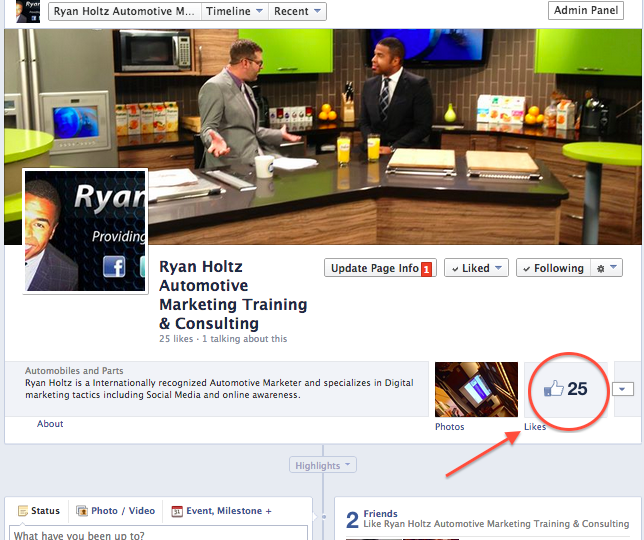Open the About link
Image resolution: width=644 pixels, height=540 pixels.
[x=50, y=424]
